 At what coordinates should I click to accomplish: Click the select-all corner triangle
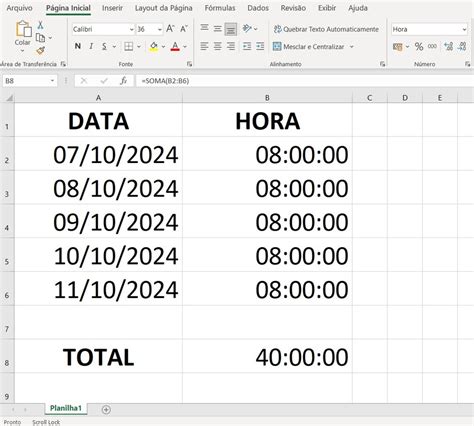click(9, 98)
